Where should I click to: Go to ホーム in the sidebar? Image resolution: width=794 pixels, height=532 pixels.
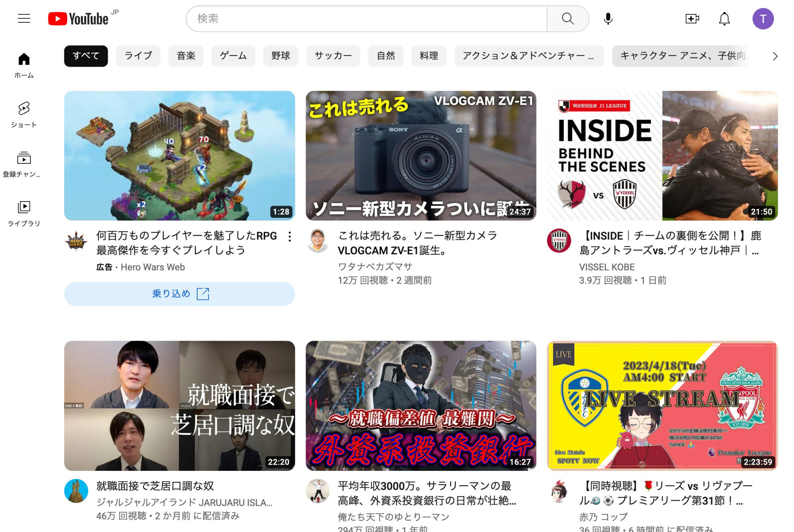pyautogui.click(x=24, y=66)
